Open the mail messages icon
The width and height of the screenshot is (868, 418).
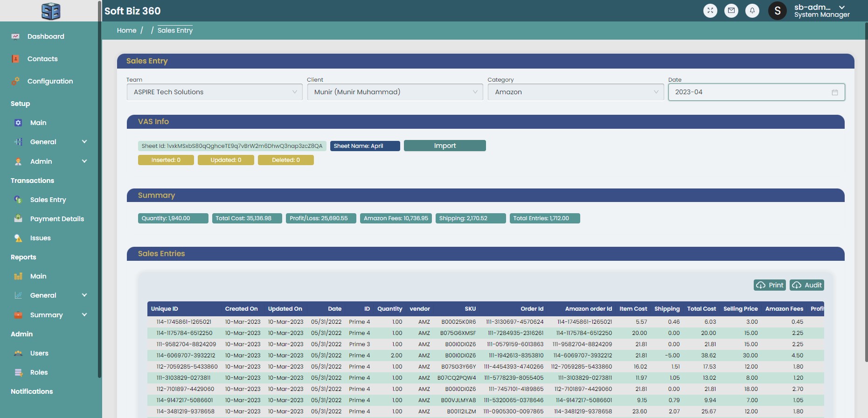pos(731,10)
